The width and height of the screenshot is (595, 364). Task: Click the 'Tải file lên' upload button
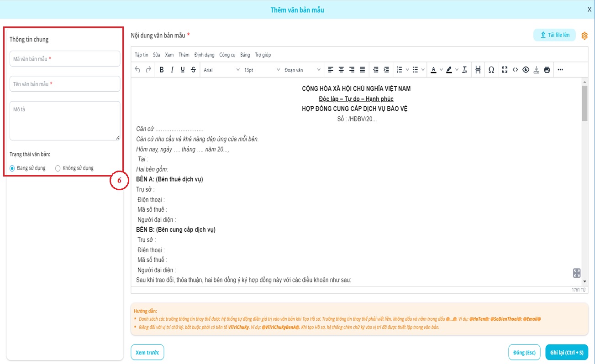click(554, 35)
